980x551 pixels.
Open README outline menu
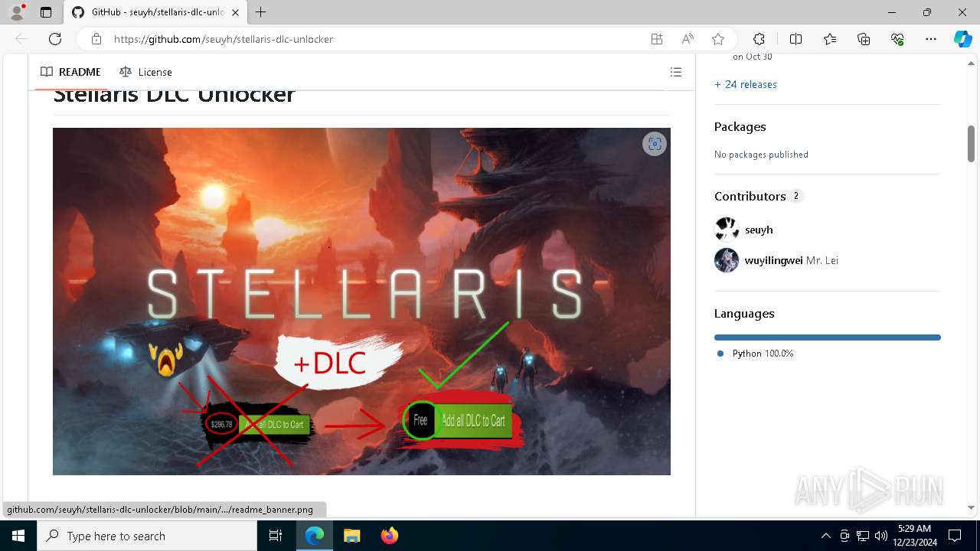(x=676, y=72)
